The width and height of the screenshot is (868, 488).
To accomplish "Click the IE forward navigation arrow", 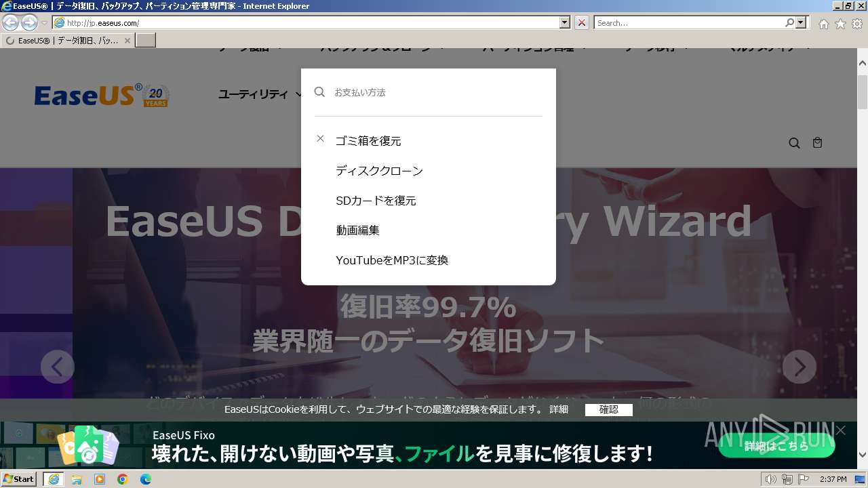I will click(29, 23).
